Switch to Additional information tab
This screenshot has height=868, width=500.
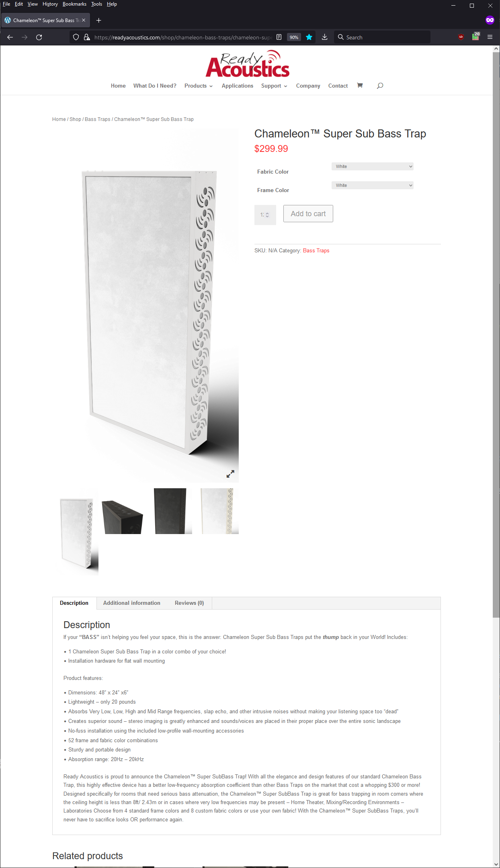[x=132, y=603]
